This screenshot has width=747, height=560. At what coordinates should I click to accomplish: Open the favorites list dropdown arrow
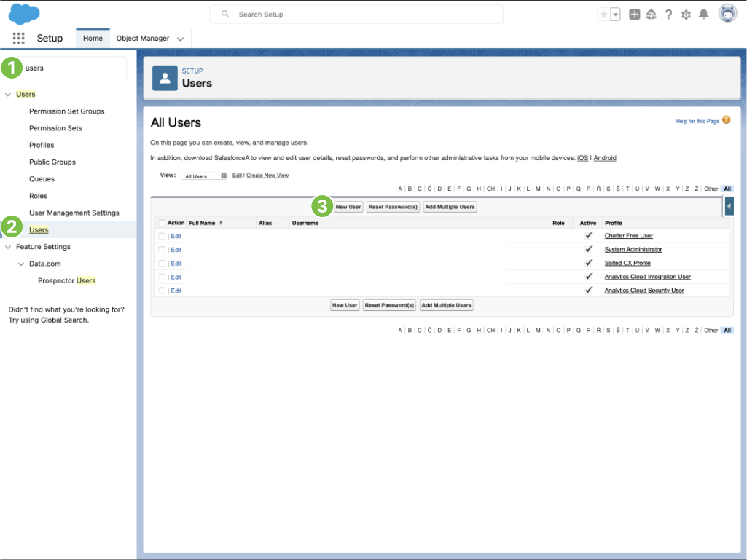[x=616, y=15]
